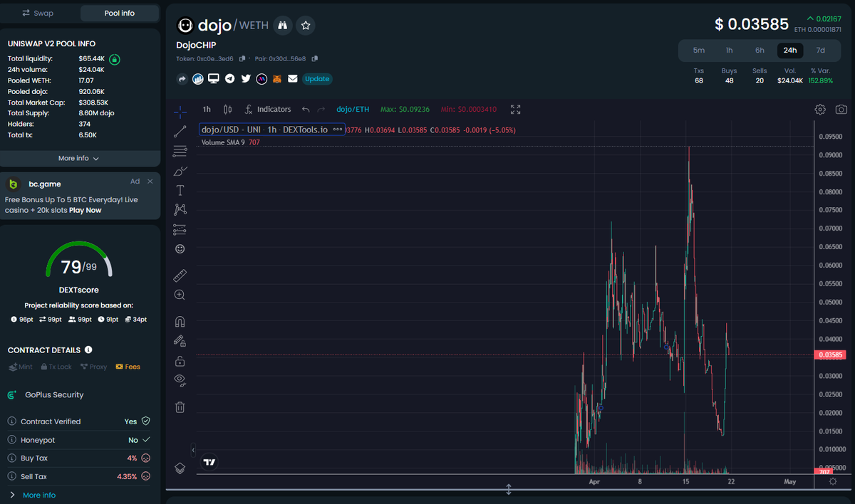Click the Fees contract detail label
The width and height of the screenshot is (855, 504).
click(x=128, y=367)
